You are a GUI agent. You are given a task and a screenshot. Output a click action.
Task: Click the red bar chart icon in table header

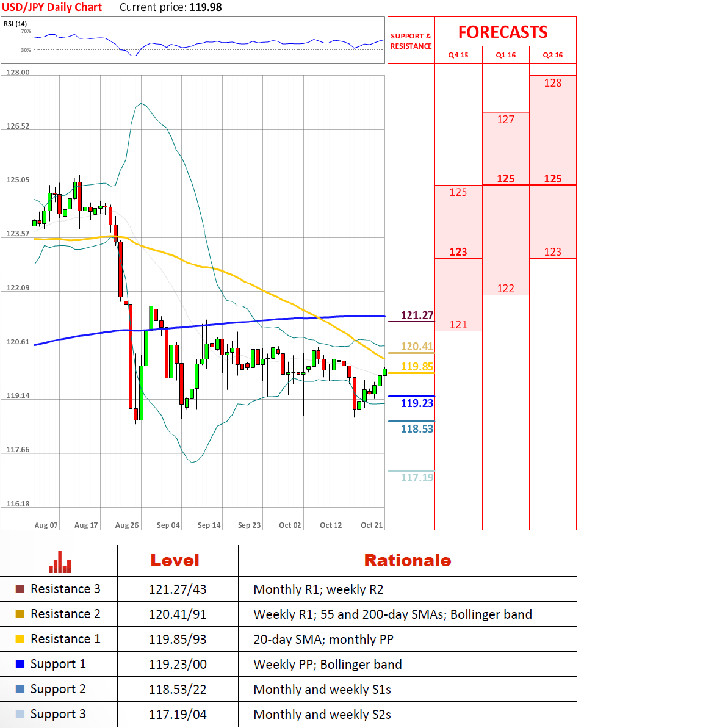click(60, 562)
